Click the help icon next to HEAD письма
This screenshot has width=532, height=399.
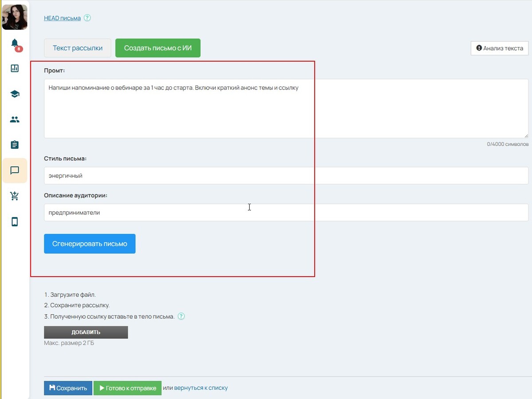coord(87,18)
